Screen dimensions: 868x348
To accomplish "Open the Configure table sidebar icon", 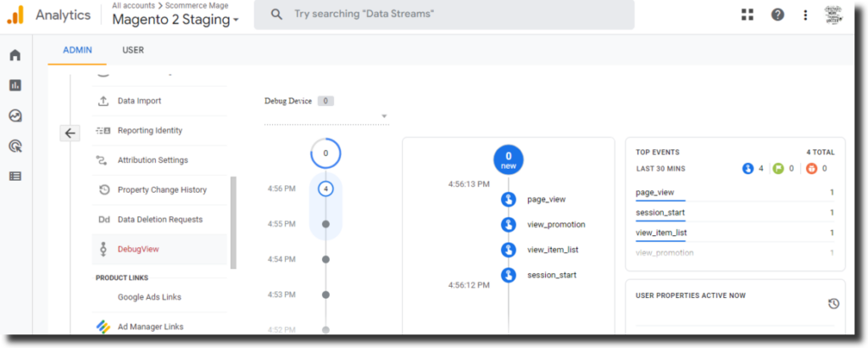I will [x=15, y=177].
